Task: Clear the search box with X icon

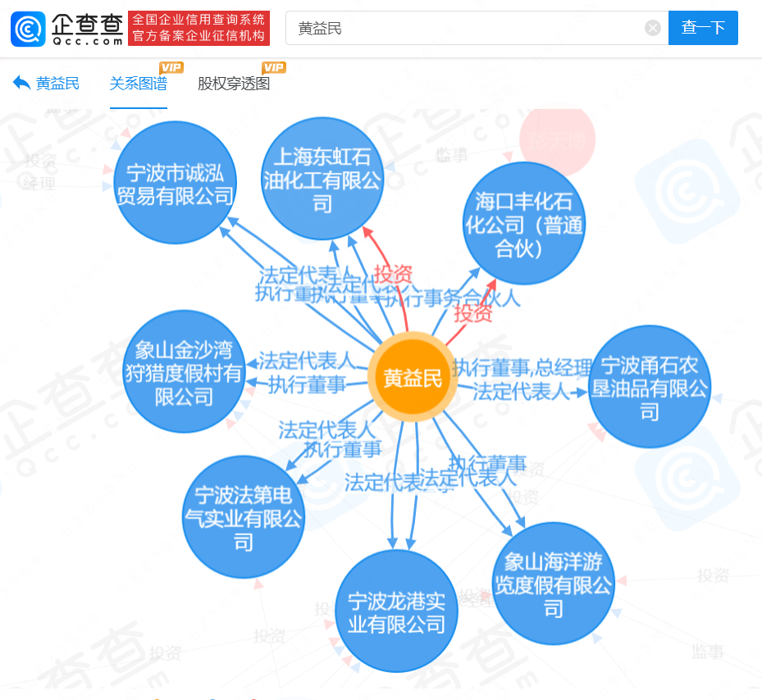Action: tap(653, 28)
